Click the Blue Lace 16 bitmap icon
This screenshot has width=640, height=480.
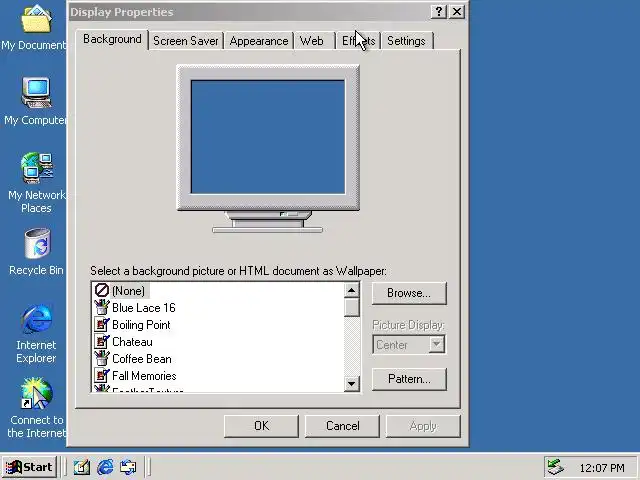[x=102, y=307]
